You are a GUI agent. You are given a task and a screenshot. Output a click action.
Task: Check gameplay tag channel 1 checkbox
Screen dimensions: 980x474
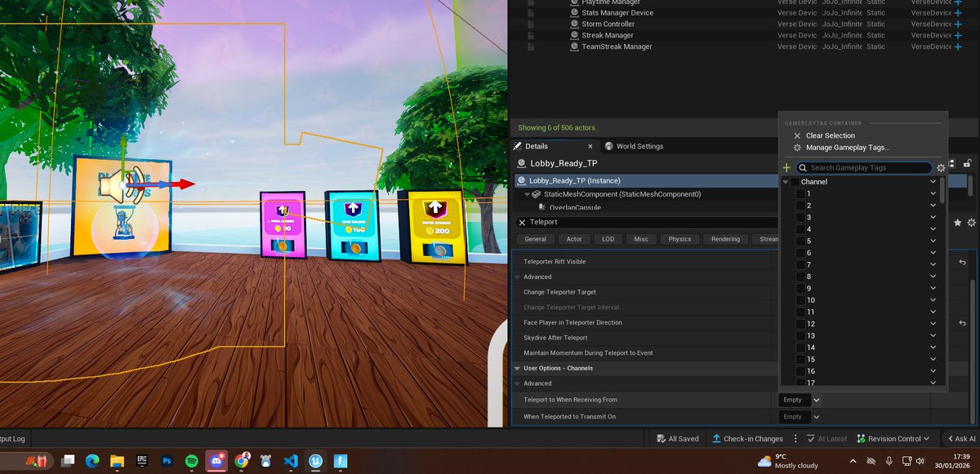tap(801, 194)
